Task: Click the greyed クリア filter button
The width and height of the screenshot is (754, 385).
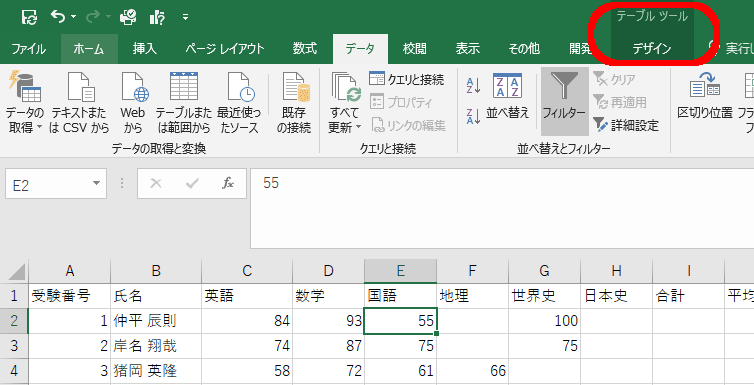Action: click(x=615, y=79)
